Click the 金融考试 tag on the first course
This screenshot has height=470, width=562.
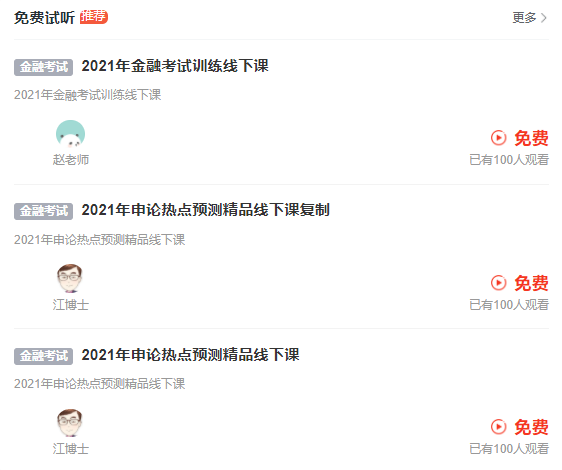click(x=43, y=67)
